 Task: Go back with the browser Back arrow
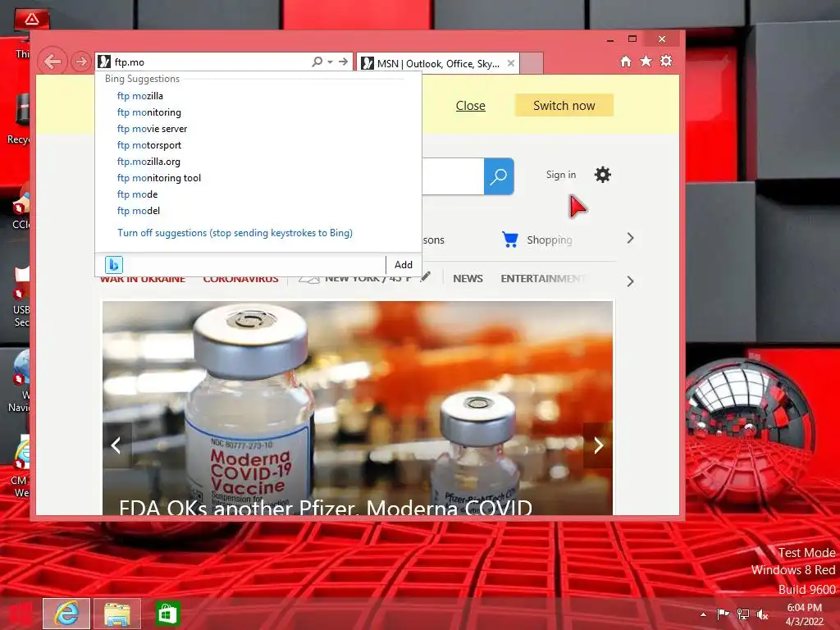(52, 62)
